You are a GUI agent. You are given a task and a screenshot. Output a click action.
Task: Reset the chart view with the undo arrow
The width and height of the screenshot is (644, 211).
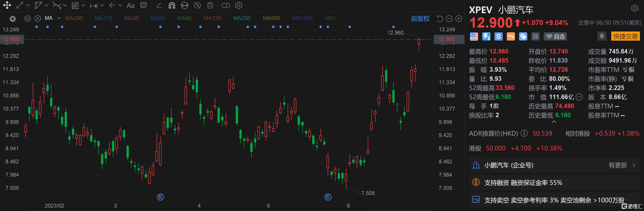(x=439, y=18)
